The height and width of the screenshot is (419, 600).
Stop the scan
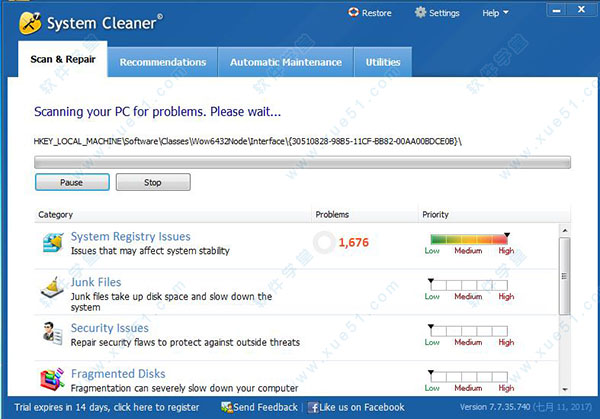[x=153, y=182]
